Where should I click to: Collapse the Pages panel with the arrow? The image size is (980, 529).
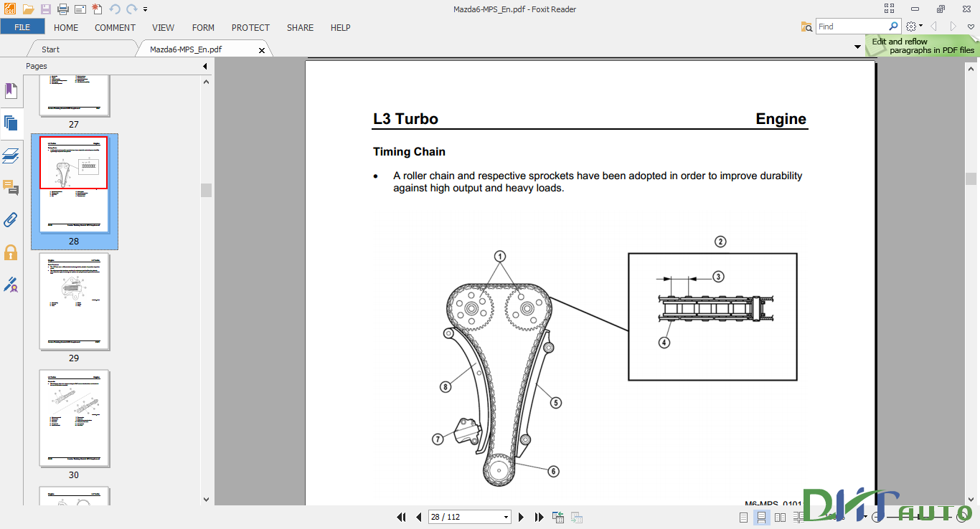(x=204, y=66)
